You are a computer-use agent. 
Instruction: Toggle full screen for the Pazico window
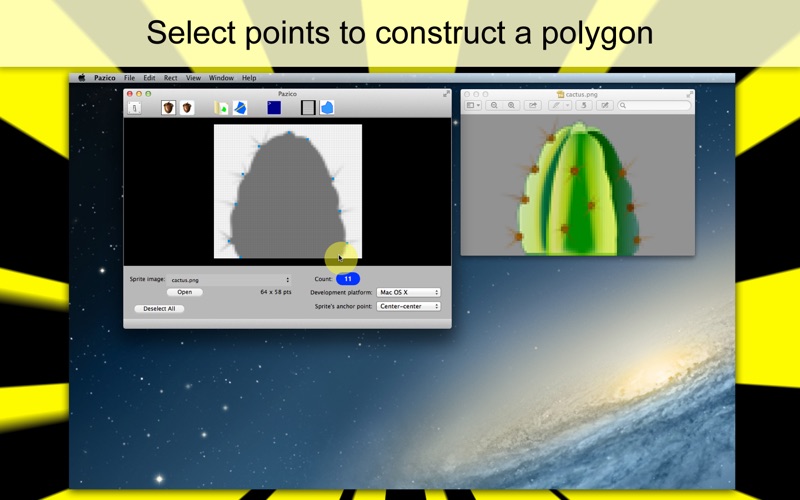click(x=446, y=94)
